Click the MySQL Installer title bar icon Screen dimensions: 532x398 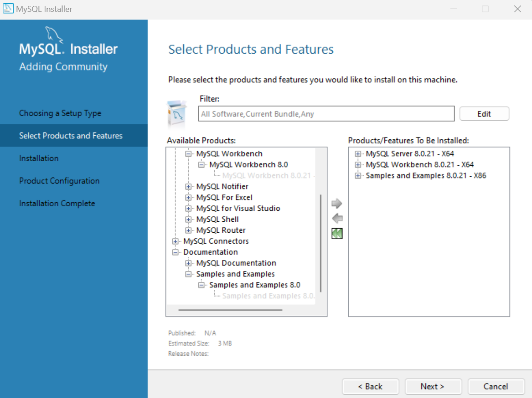pyautogui.click(x=8, y=9)
